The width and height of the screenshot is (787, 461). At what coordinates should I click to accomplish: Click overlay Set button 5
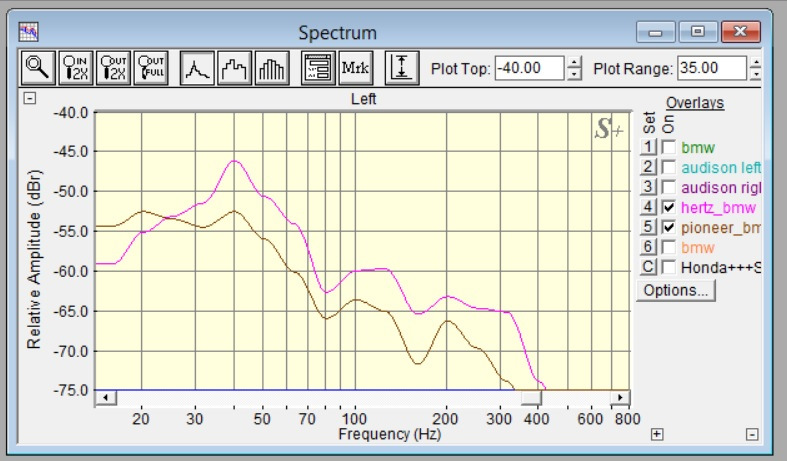[648, 227]
